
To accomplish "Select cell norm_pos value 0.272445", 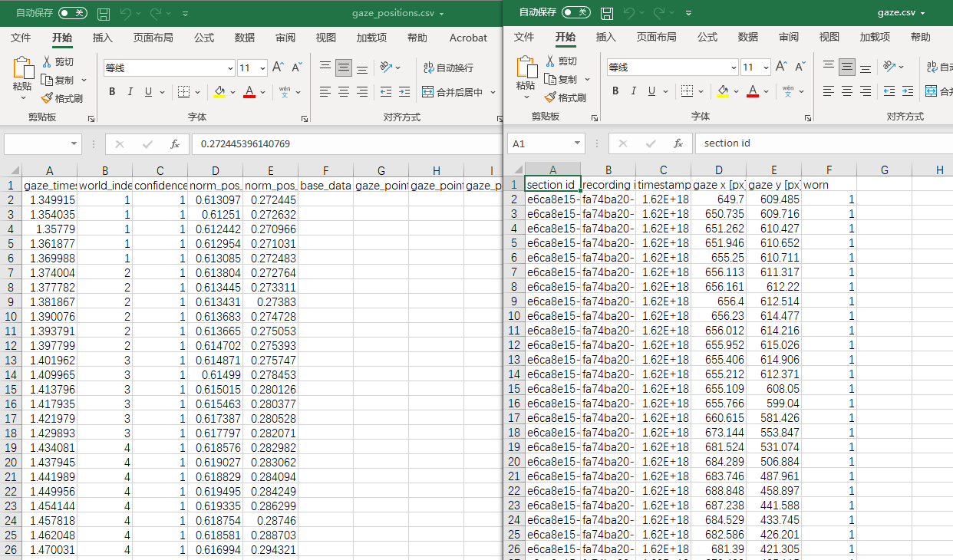I will tap(270, 199).
